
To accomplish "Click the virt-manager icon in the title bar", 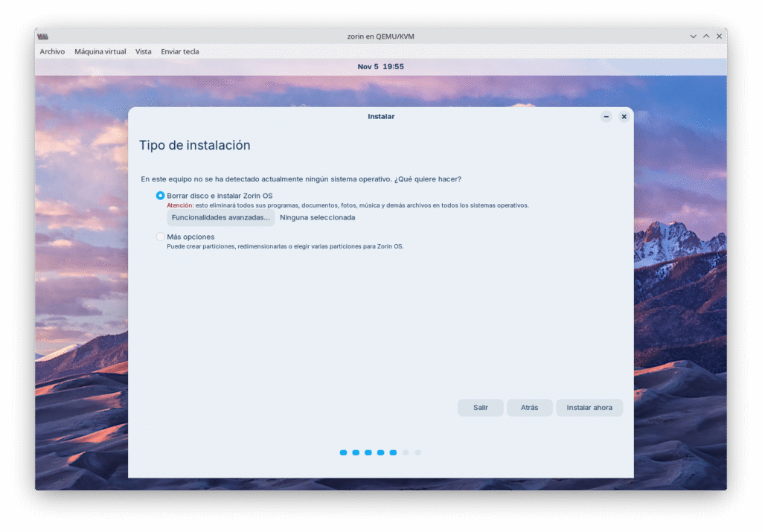I will pyautogui.click(x=43, y=36).
